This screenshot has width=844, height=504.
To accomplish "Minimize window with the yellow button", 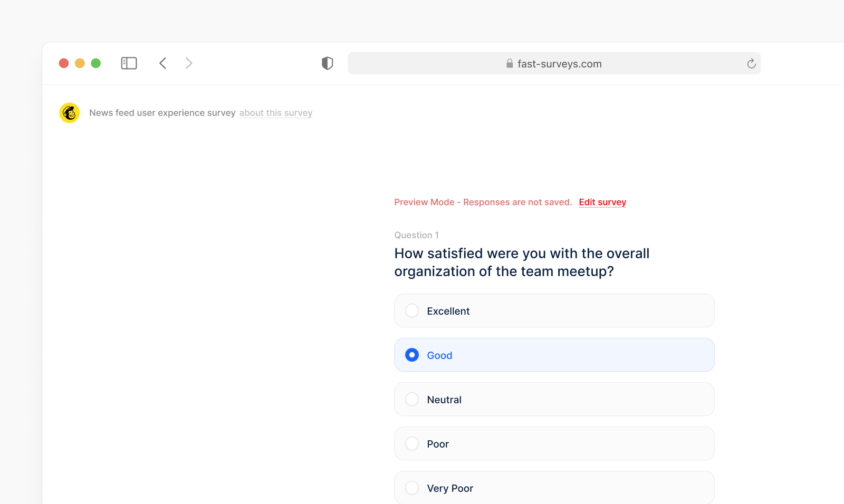I will [80, 63].
